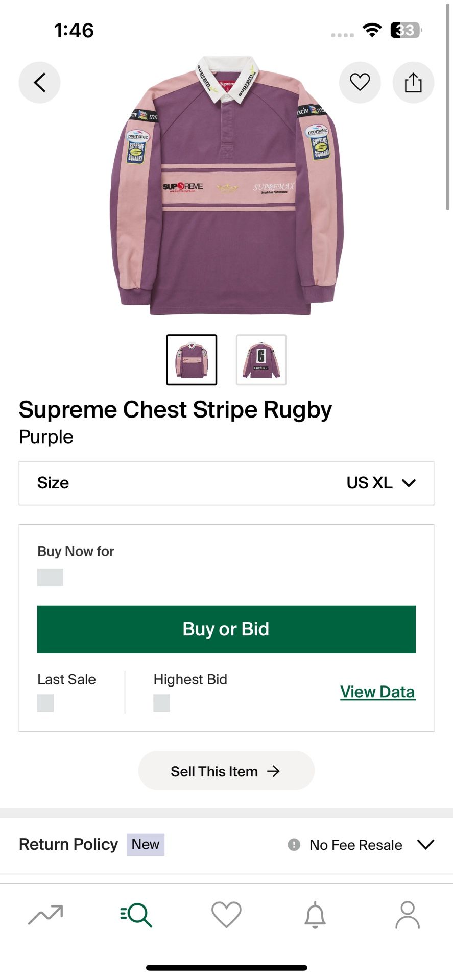Image resolution: width=453 pixels, height=980 pixels.
Task: Tap the main product image
Action: 226,186
